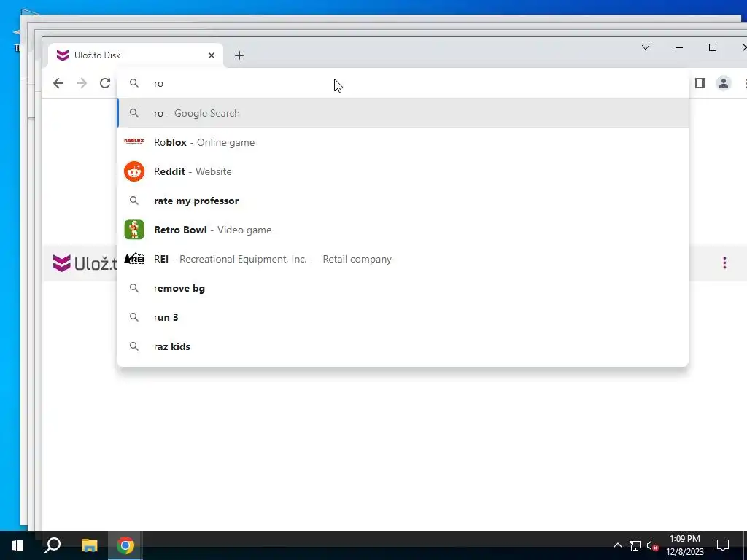Show hidden system tray icons
The height and width of the screenshot is (560, 747).
click(x=617, y=545)
